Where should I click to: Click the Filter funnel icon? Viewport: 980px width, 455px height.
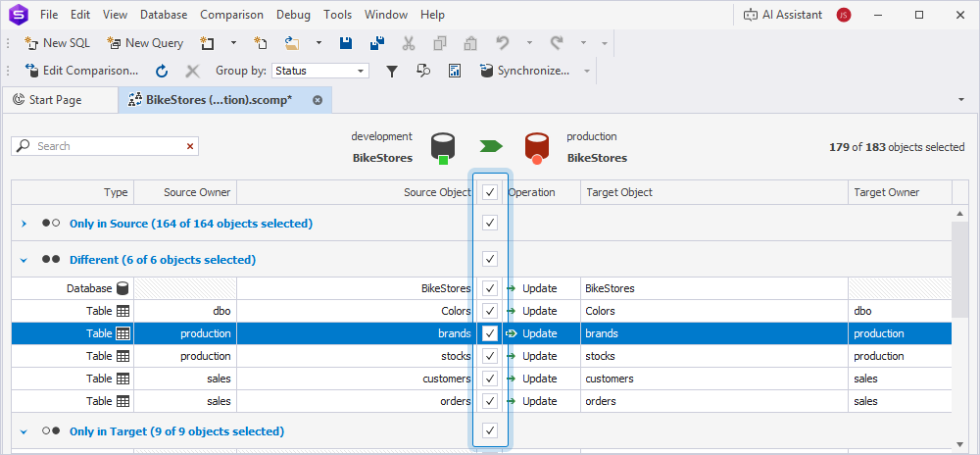point(392,71)
